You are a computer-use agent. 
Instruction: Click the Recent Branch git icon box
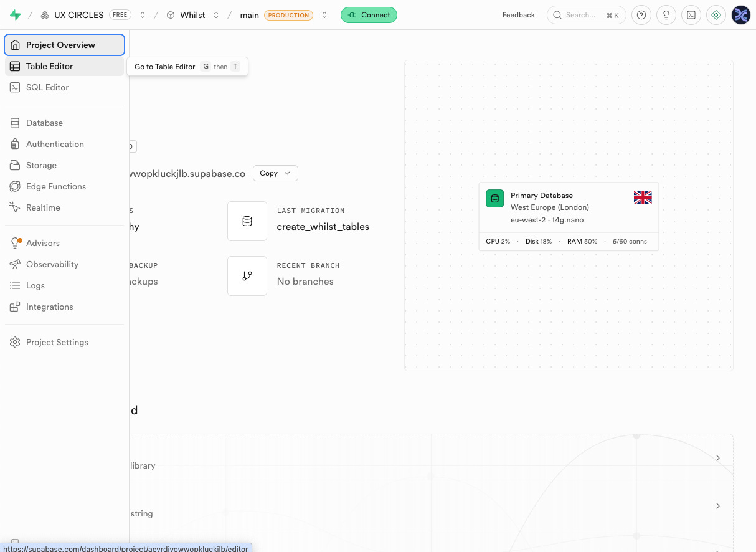click(x=247, y=276)
